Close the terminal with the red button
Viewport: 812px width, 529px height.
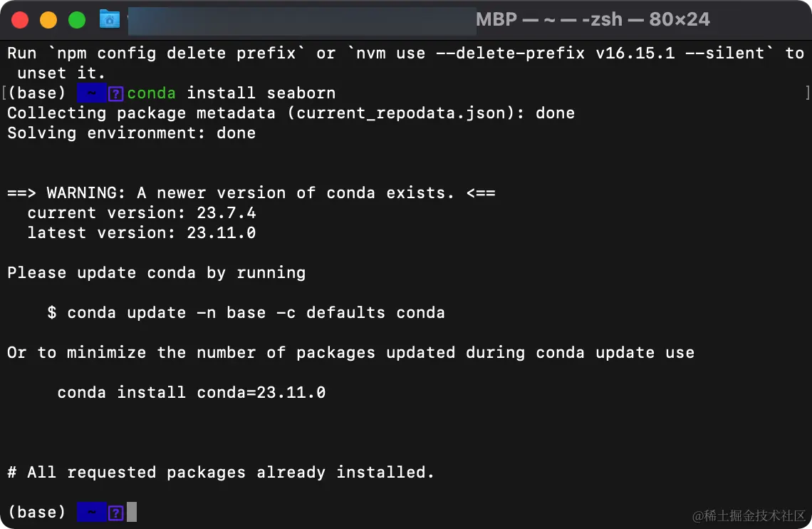click(x=20, y=20)
